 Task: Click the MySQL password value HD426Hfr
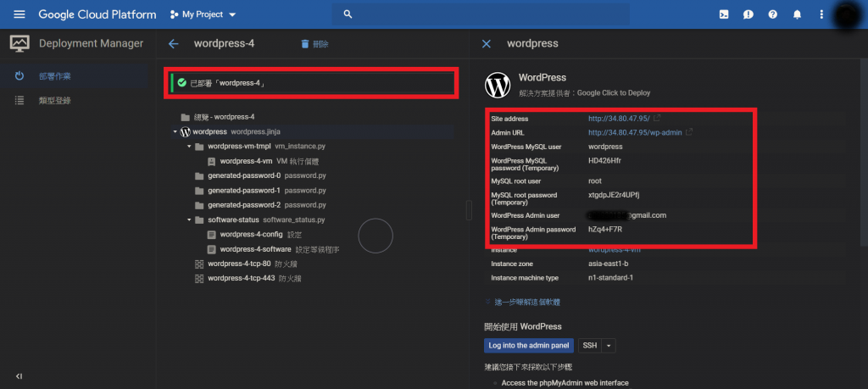(x=604, y=161)
